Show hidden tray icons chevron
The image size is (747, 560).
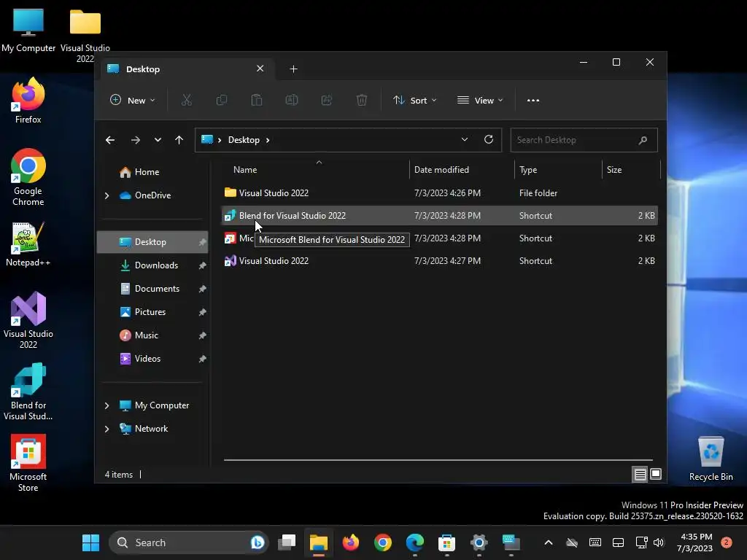pyautogui.click(x=549, y=542)
